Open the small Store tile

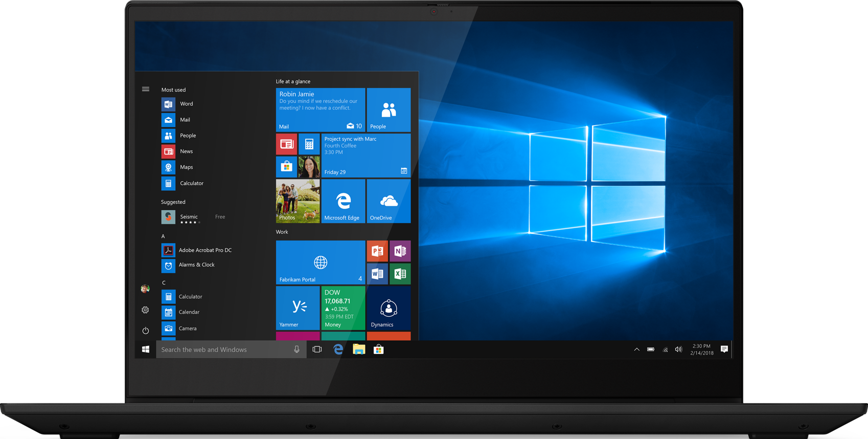click(287, 167)
